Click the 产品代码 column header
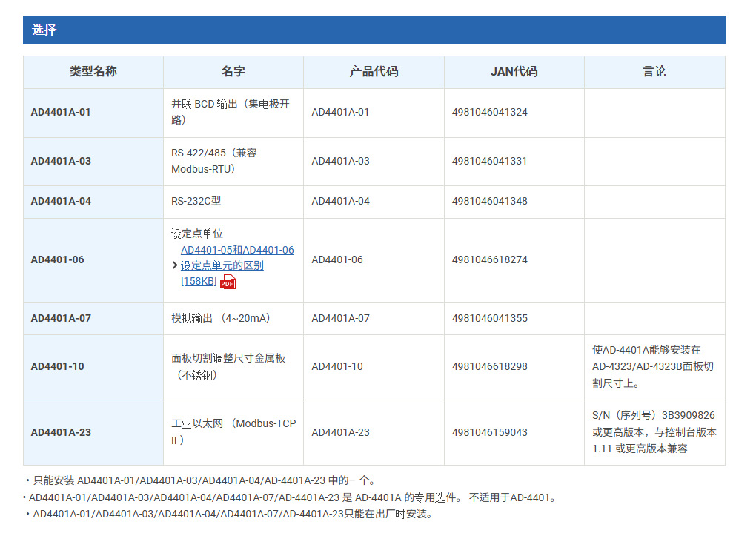 click(x=374, y=72)
